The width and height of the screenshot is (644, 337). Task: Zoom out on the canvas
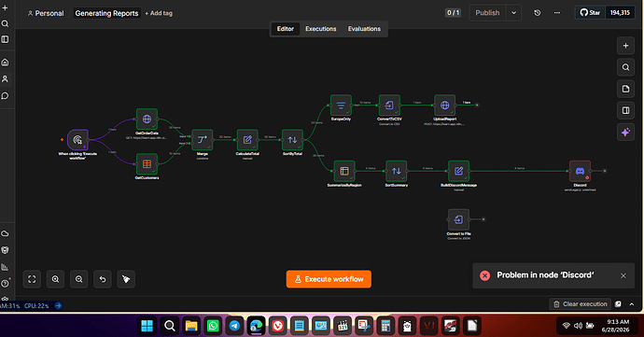(78, 279)
